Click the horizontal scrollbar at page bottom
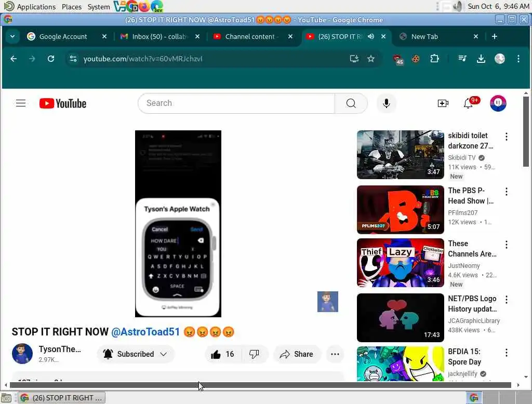The height and width of the screenshot is (404, 532). (x=260, y=385)
